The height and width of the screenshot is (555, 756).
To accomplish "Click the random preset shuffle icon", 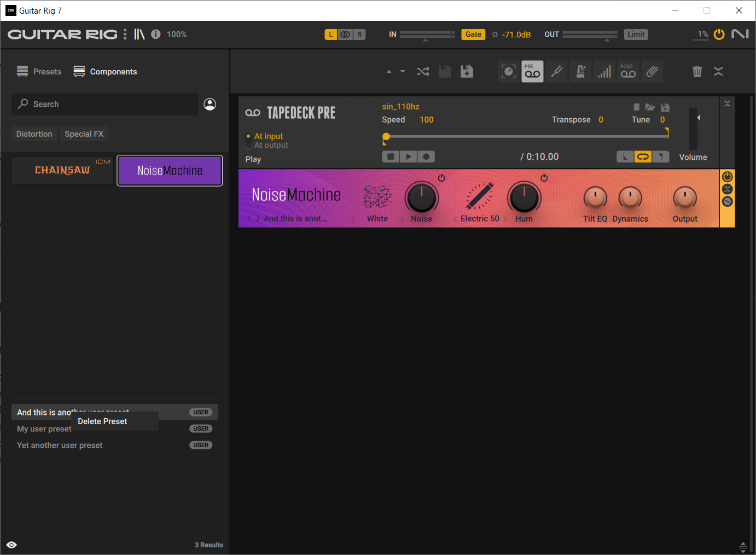I will [423, 71].
